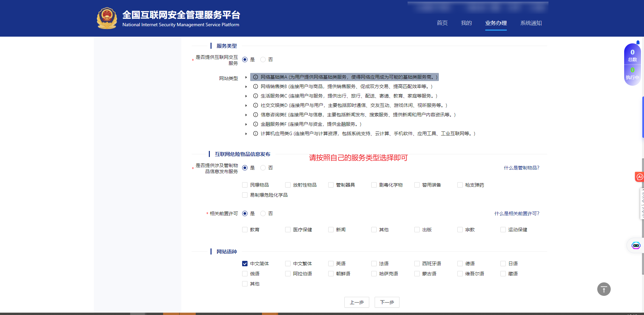Uncheck the 中文简体 language checkbox
Screen dimensions: 644x315
click(245, 264)
